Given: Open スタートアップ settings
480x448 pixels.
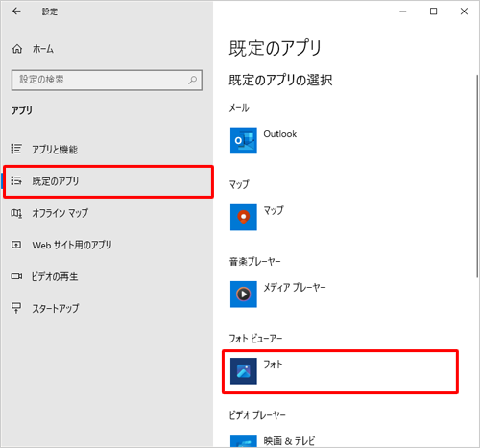Looking at the screenshot, I should pos(55,308).
